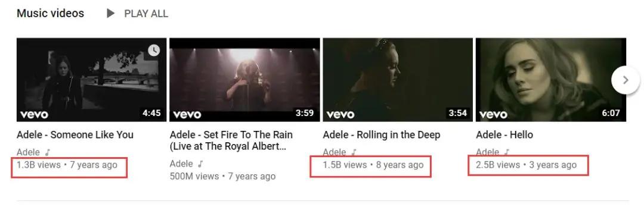The image size is (644, 216).
Task: Click music note beside Adele under Rolling in the Deep
Action: coord(354,152)
